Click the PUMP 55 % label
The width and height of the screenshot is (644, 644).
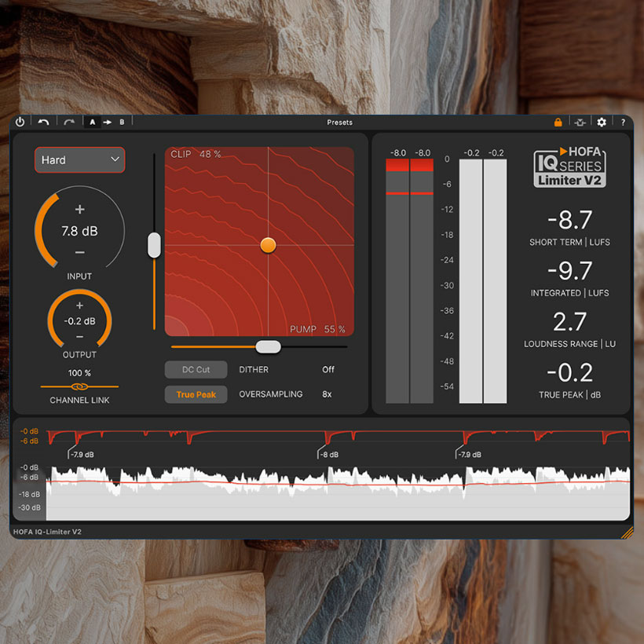(x=317, y=329)
